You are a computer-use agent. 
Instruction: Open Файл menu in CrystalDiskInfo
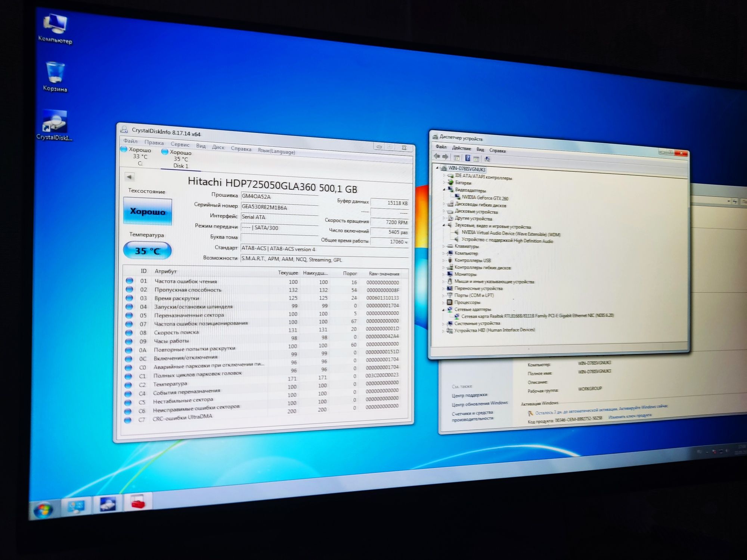tap(130, 141)
